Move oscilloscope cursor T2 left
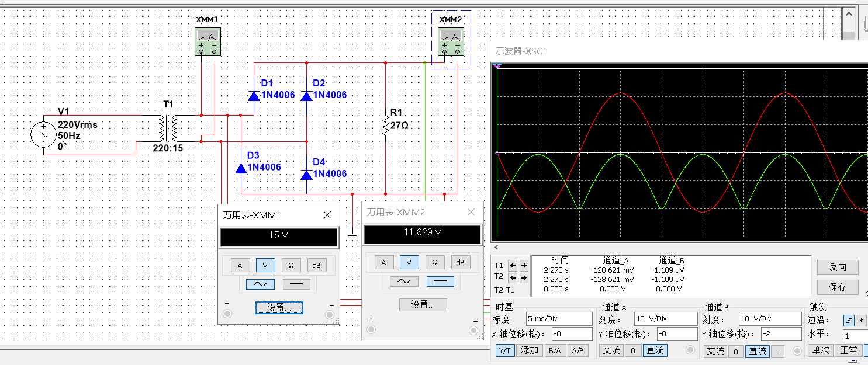Image resolution: width=868 pixels, height=365 pixels. 513,277
